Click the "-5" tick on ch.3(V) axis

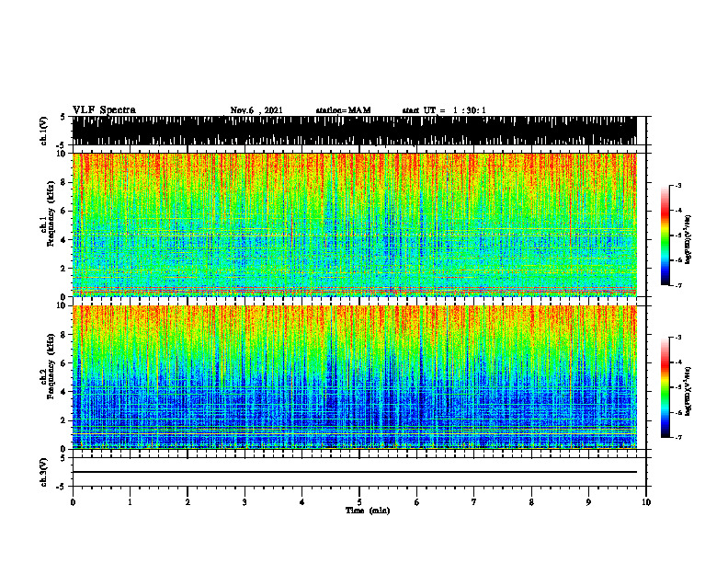[62, 487]
